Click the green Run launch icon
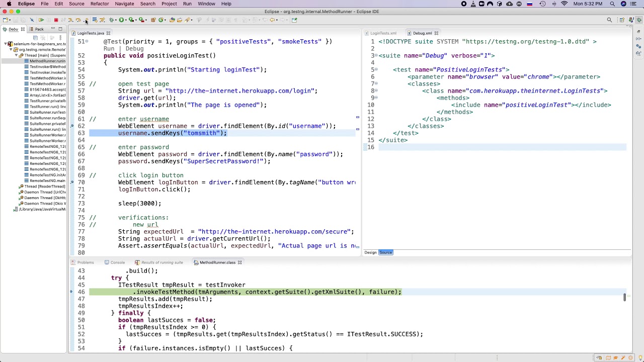This screenshot has height=362, width=644. tap(121, 20)
